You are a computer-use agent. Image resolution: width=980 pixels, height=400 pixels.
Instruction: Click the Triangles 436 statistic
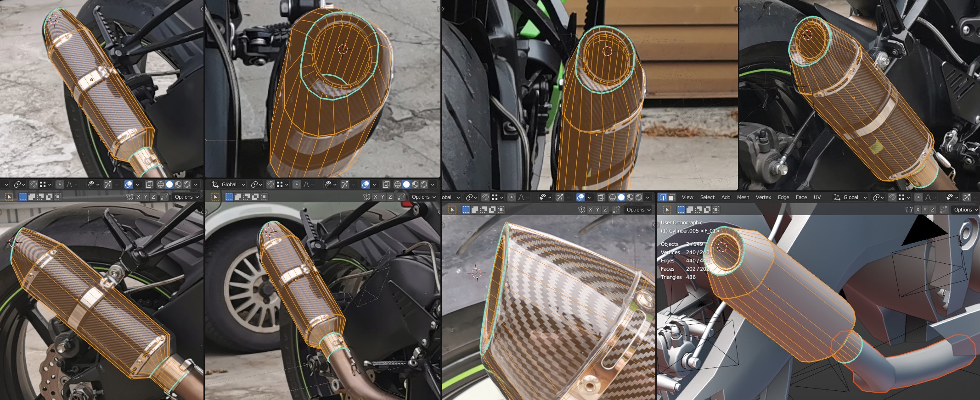678,277
